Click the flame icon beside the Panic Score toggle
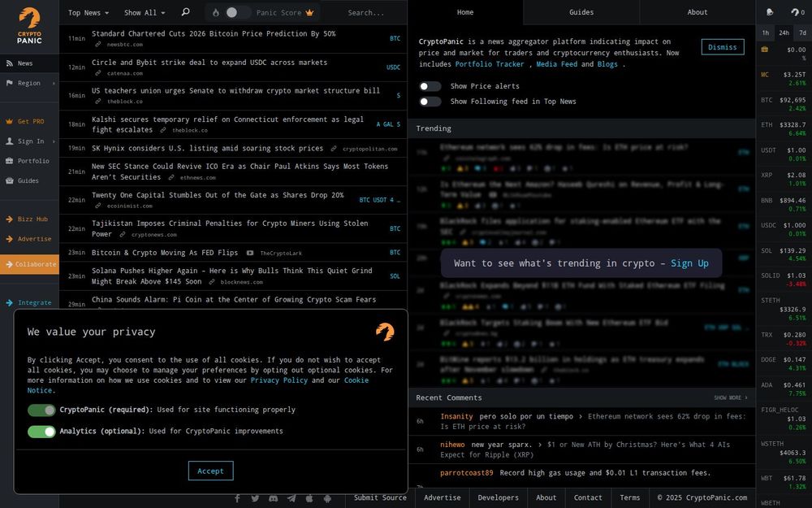 216,12
